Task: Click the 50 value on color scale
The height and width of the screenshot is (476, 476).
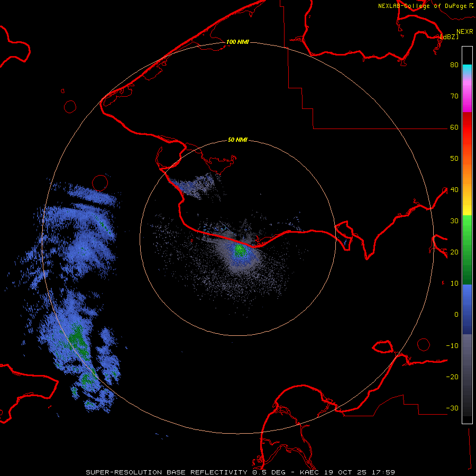Action: [454, 159]
